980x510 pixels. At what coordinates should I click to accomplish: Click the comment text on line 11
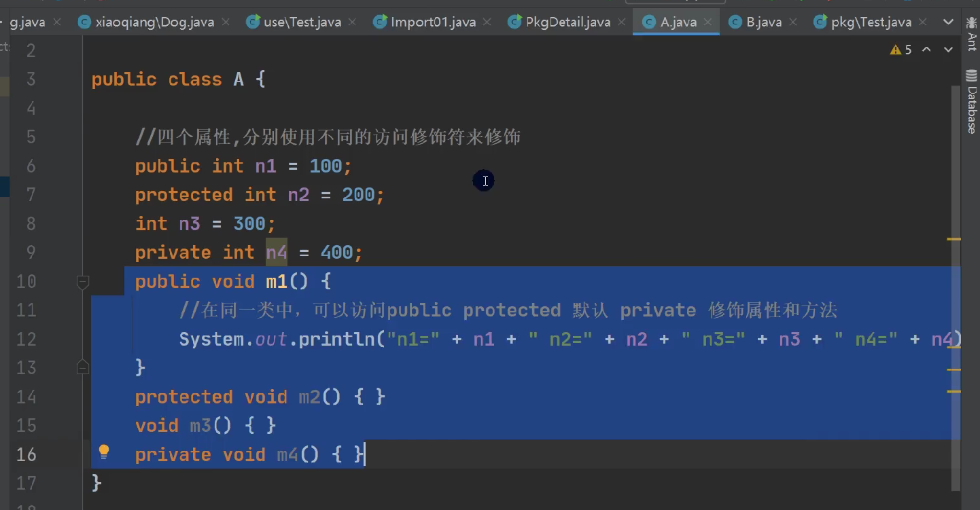508,310
